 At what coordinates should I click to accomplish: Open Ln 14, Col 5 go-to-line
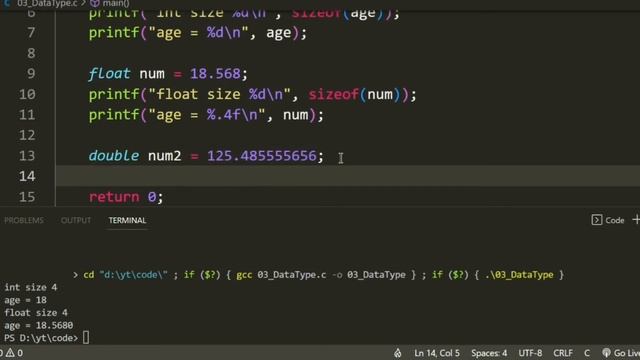point(437,353)
